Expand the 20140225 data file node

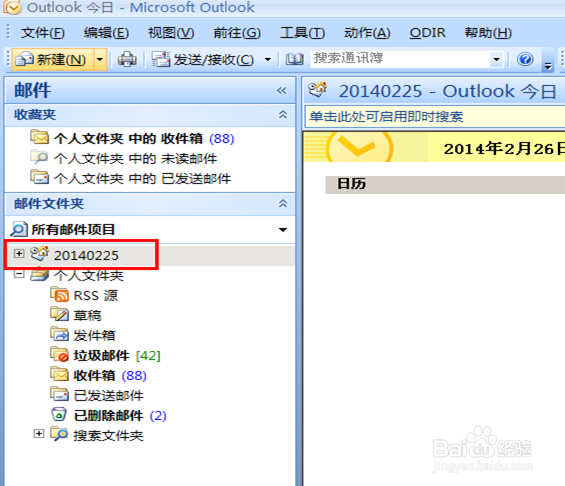(19, 254)
